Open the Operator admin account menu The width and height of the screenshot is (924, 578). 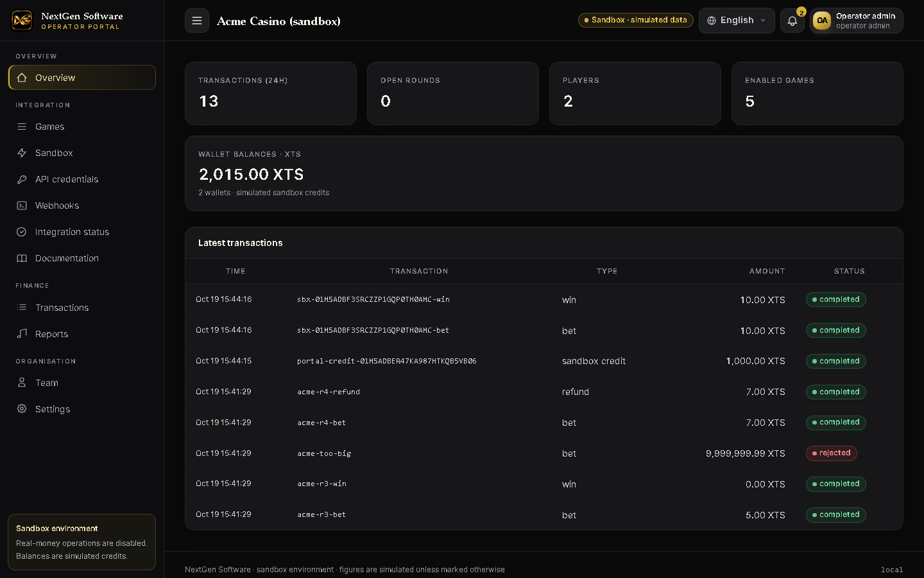coord(857,21)
